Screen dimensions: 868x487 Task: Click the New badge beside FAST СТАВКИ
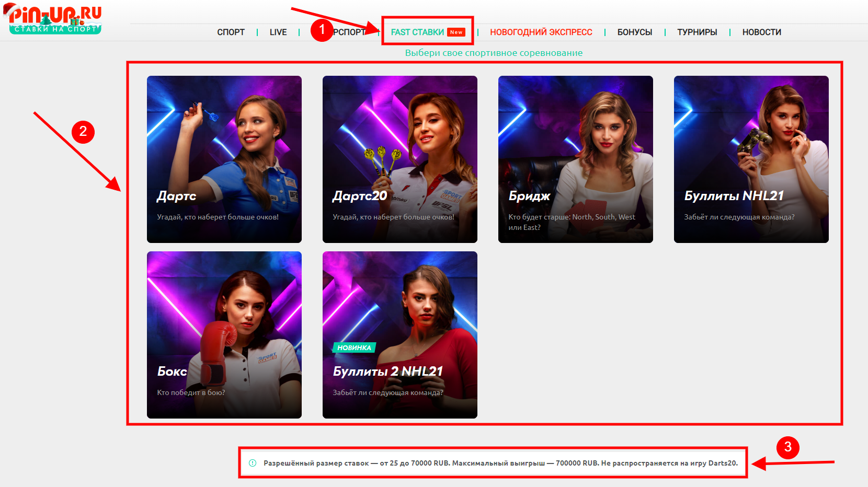pos(456,32)
